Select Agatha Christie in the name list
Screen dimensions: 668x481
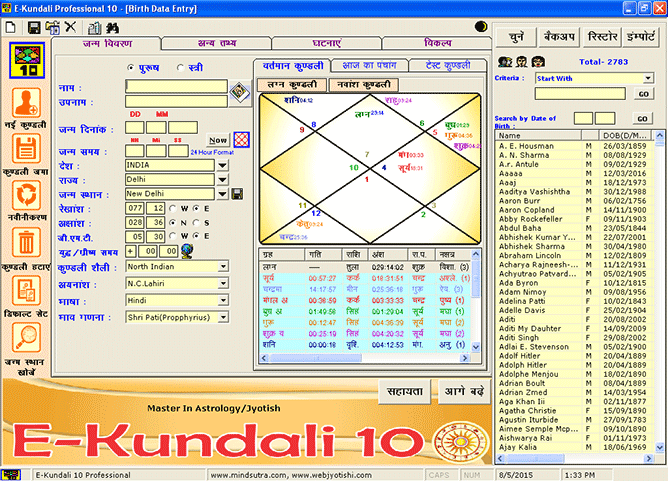(575, 411)
